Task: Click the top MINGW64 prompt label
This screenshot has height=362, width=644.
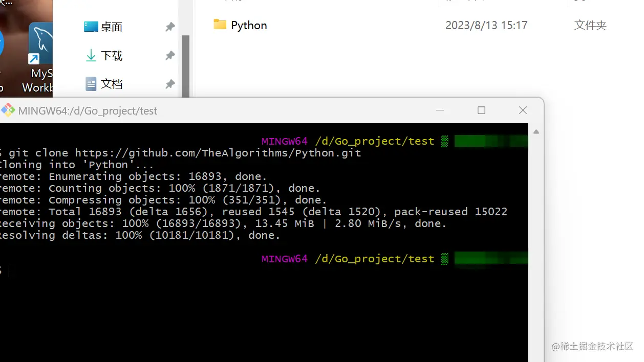Action: pos(285,141)
